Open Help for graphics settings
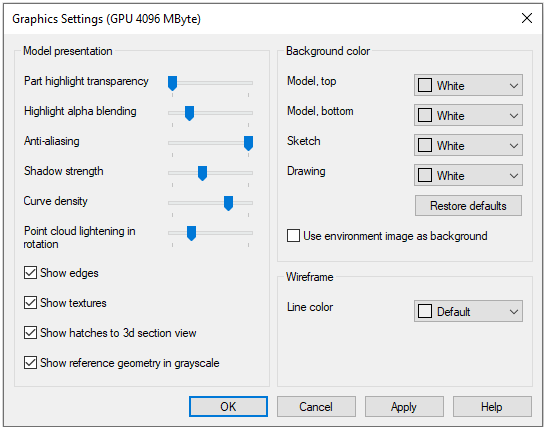Screen dimensions: 544x430 [x=492, y=406]
